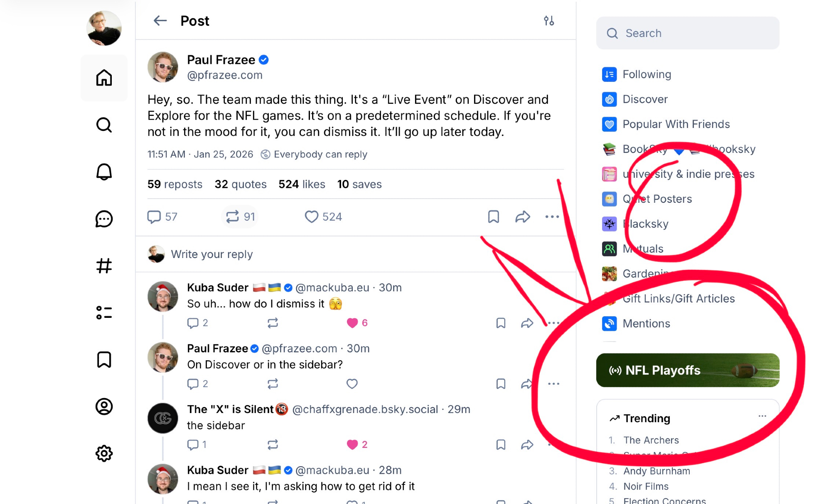Open the Settings gear icon
This screenshot has width=831, height=504.
pos(104,453)
